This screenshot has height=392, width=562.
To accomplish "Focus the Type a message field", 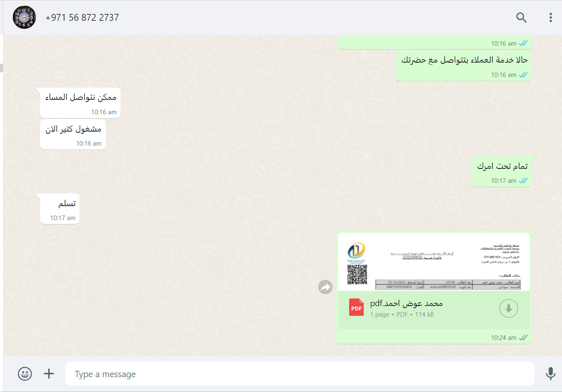I will 300,374.
